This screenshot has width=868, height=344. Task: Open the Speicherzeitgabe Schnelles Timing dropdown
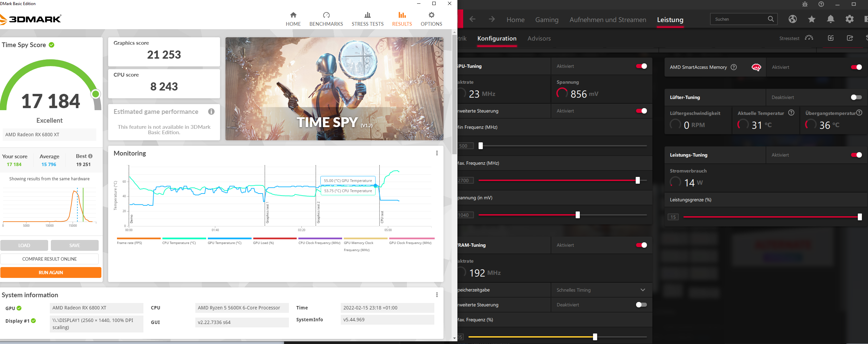click(601, 290)
